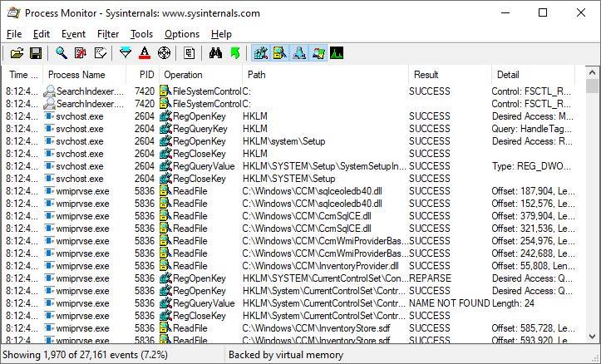Click the Query: HandleTag... detail cell
The height and width of the screenshot is (364, 601).
532,129
